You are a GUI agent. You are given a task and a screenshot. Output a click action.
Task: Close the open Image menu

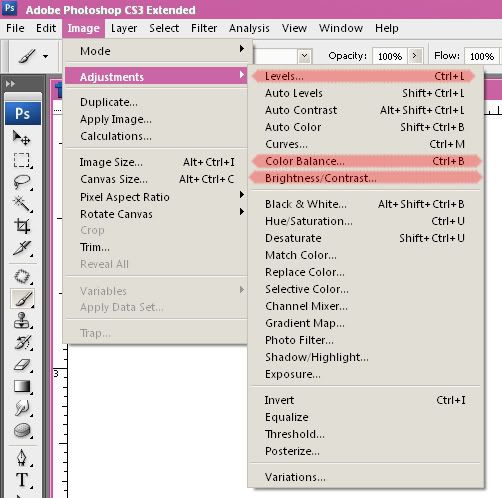(83, 28)
